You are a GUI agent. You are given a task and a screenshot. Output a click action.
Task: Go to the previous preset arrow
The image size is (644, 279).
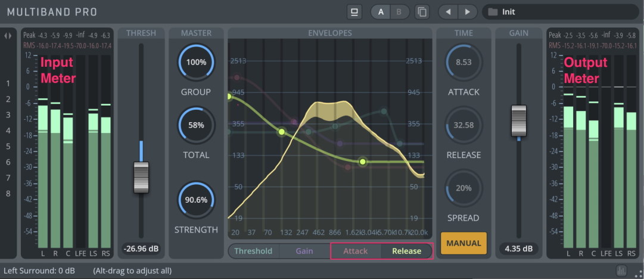point(449,12)
